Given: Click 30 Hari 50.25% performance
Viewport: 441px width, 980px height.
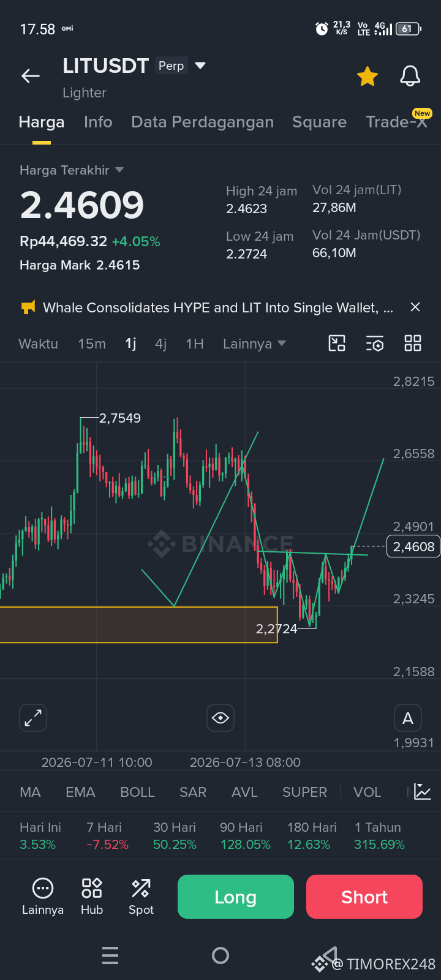Looking at the screenshot, I should [175, 836].
